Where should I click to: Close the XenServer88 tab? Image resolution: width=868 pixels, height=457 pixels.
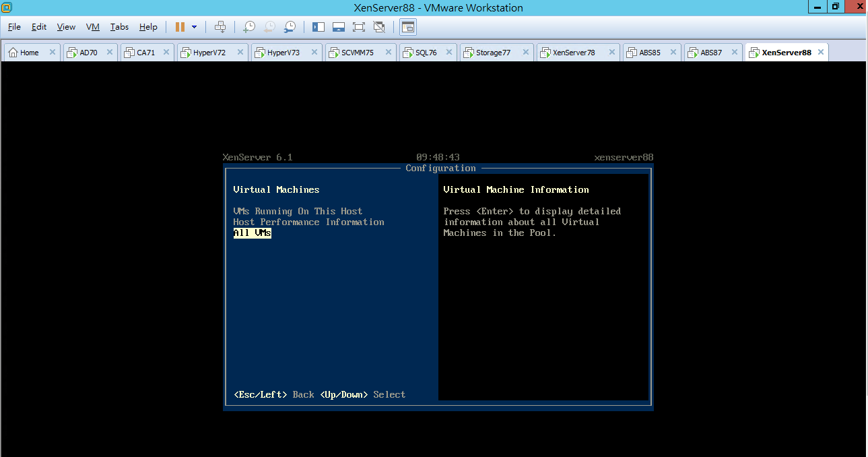tap(820, 53)
